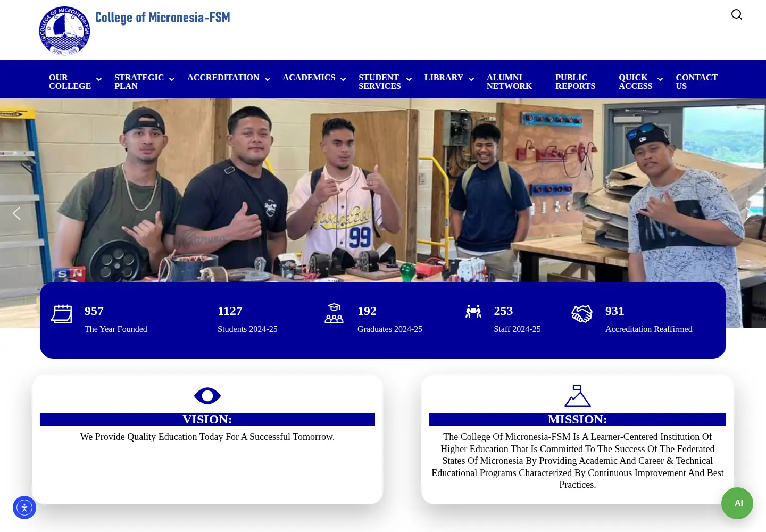This screenshot has width=766, height=532.
Task: Go to previous slide with left arrow
Action: [16, 213]
